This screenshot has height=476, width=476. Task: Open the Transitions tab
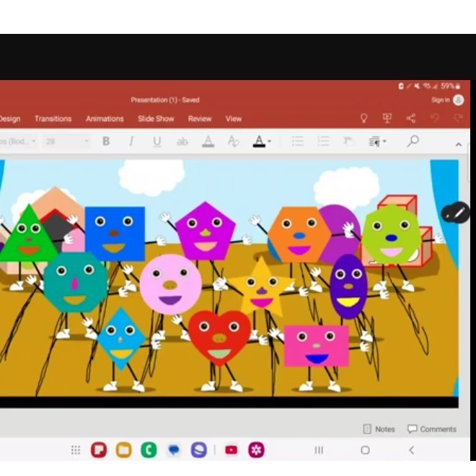pyautogui.click(x=53, y=119)
